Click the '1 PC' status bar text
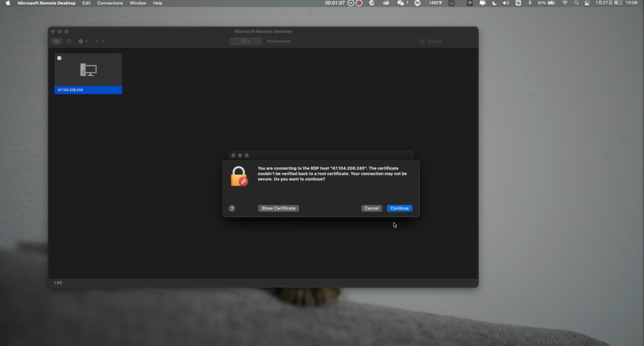The width and height of the screenshot is (644, 346). pos(58,283)
